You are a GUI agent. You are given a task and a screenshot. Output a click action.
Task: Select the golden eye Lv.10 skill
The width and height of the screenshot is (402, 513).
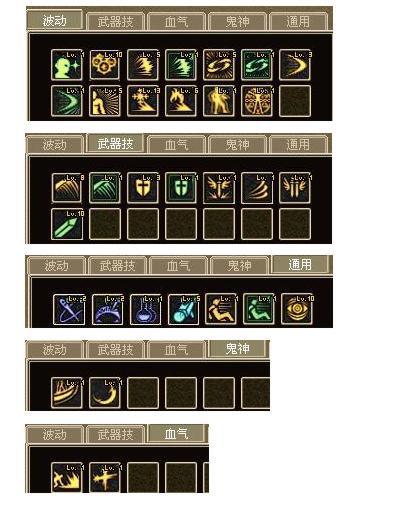coord(297,309)
